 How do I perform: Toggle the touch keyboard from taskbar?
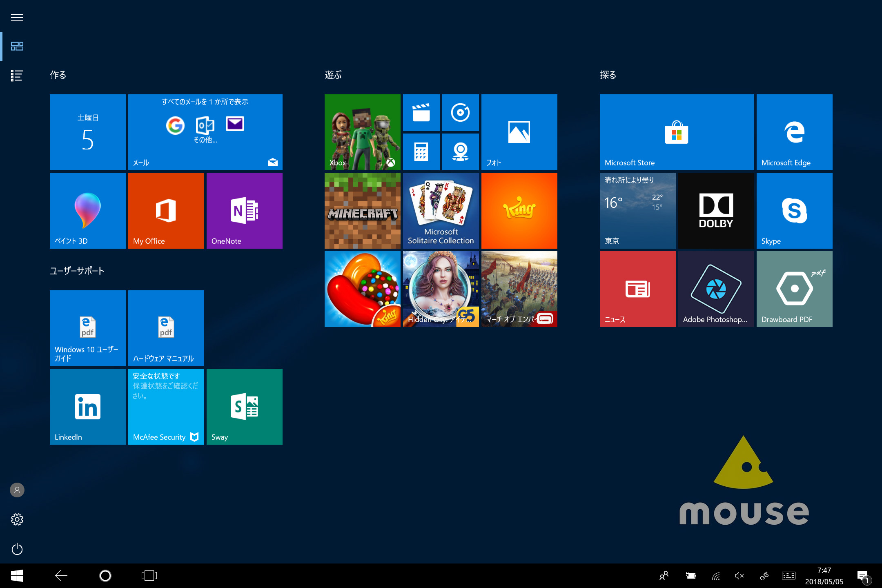click(788, 576)
